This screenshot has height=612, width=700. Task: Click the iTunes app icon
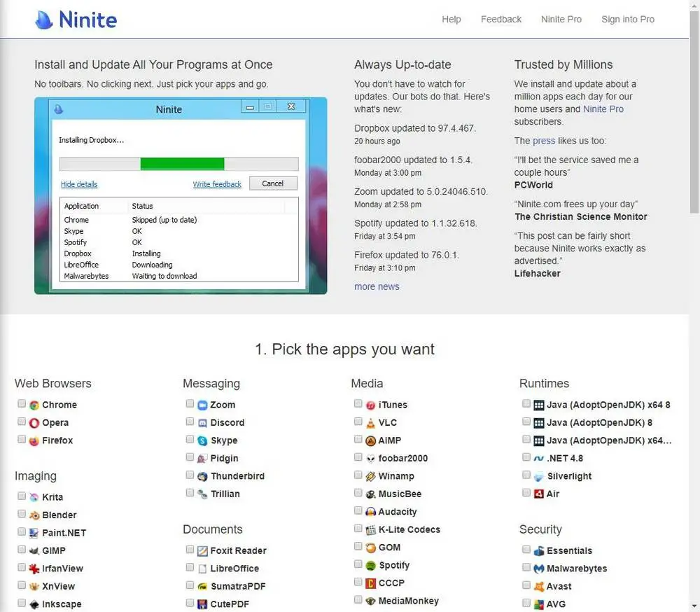click(x=370, y=405)
